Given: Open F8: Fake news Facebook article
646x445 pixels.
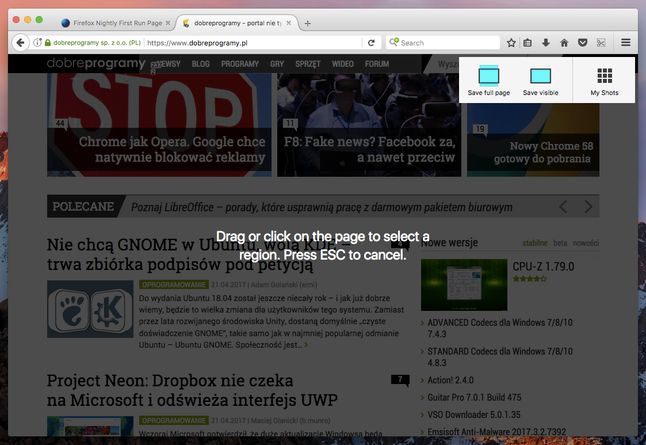Looking at the screenshot, I should point(370,149).
